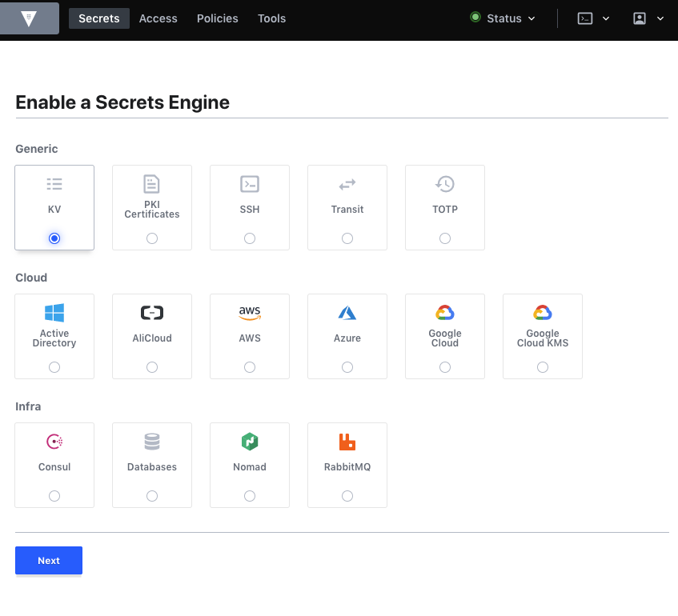Click the AliCloud bracket logo
Image resolution: width=678 pixels, height=616 pixels.
click(152, 313)
